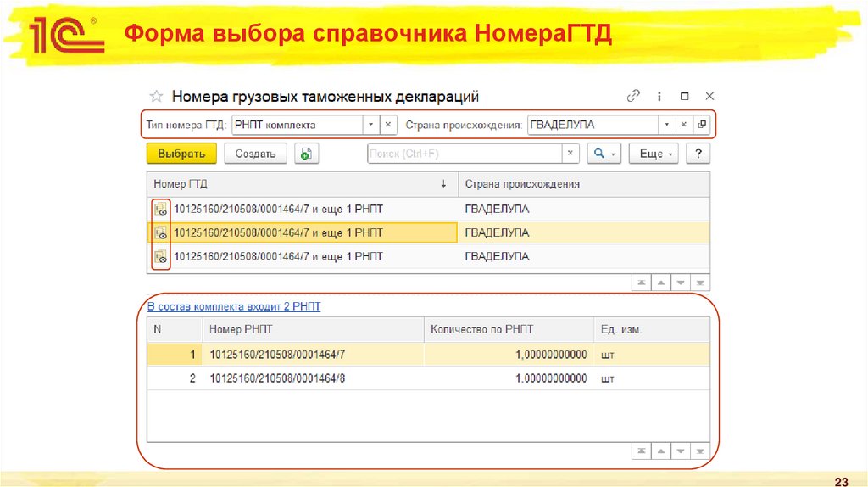
Task: Move down one record in upper list
Action: 681,283
